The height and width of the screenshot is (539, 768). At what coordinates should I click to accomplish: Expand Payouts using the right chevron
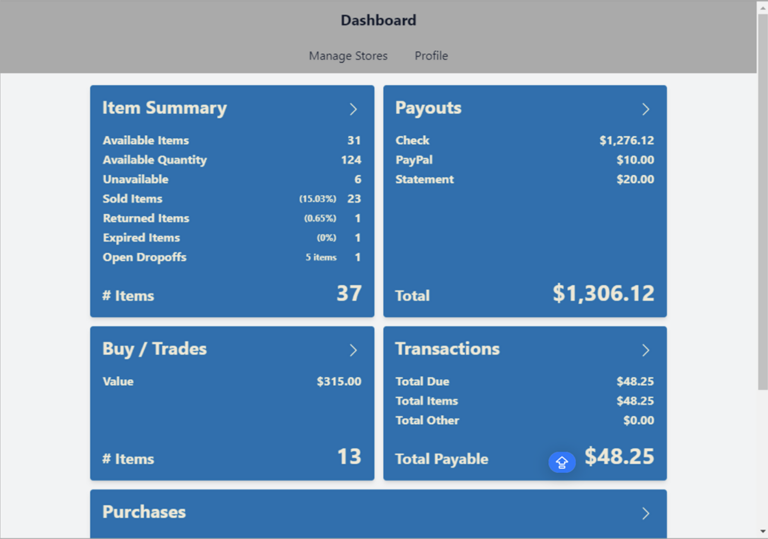tap(645, 109)
